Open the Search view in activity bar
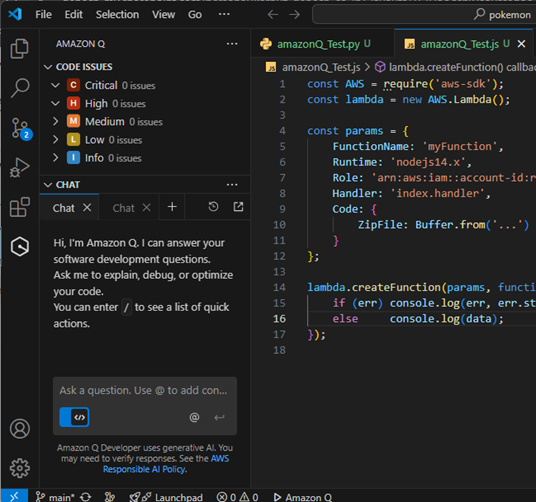The image size is (536, 502). pyautogui.click(x=19, y=88)
